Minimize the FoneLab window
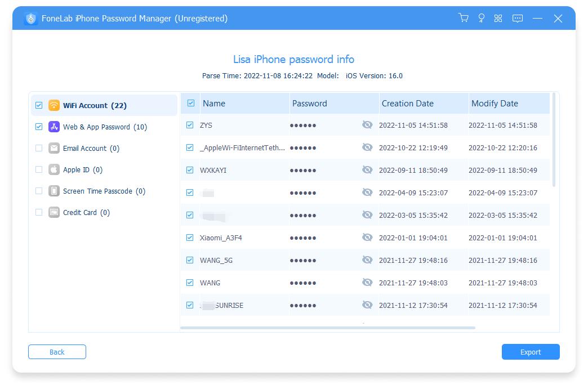Viewport: 588px width, 385px height. point(537,19)
